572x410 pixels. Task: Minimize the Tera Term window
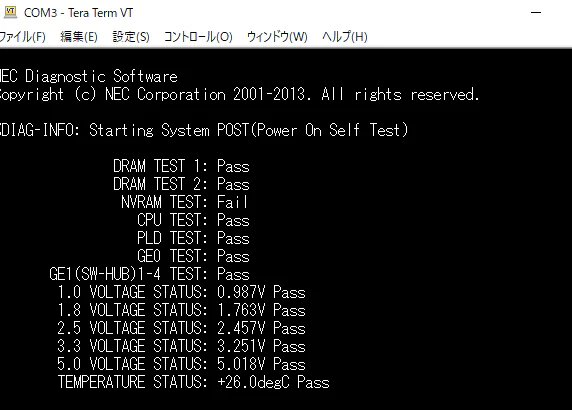click(536, 13)
